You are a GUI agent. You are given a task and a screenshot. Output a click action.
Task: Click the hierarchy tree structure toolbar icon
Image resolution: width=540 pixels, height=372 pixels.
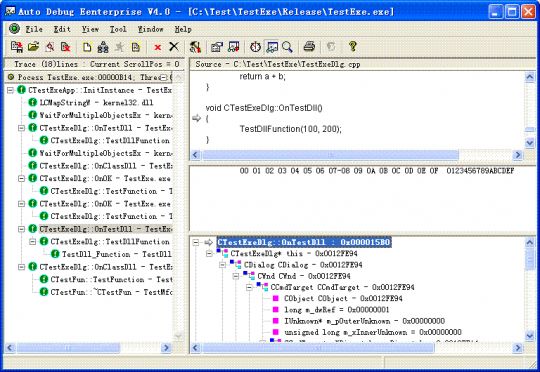103,46
